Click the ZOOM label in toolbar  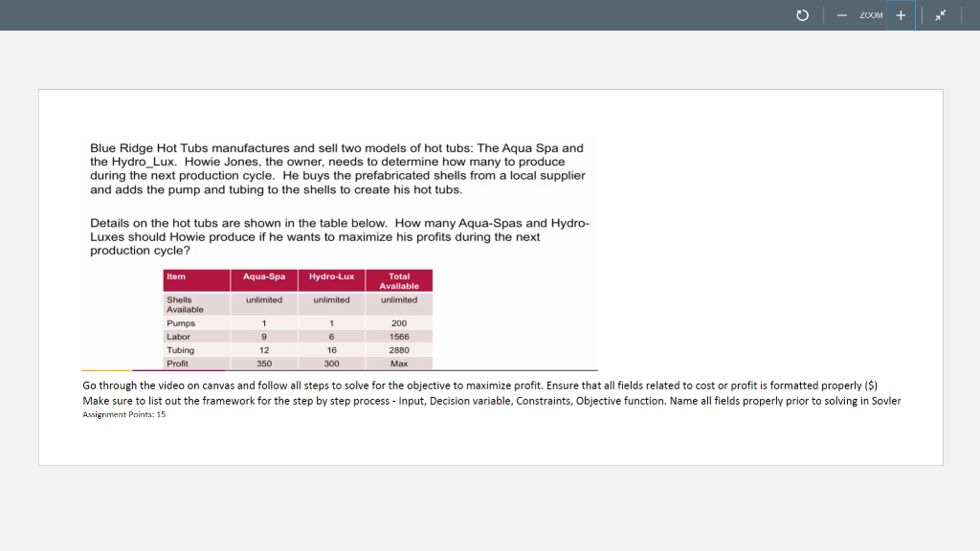coord(871,15)
